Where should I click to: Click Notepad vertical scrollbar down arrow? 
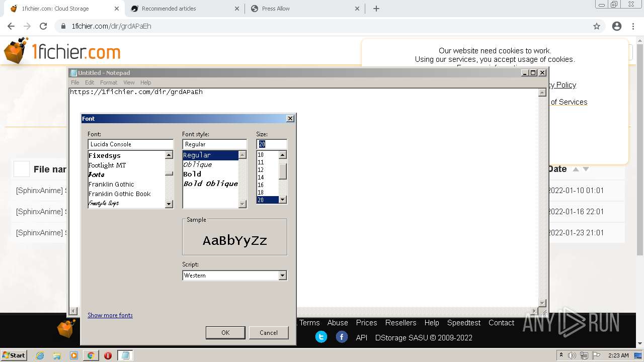point(542,303)
